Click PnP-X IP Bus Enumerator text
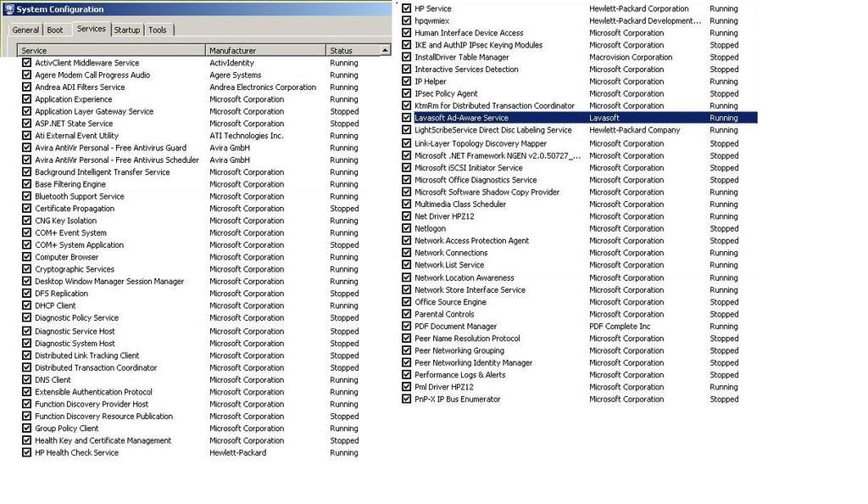The height and width of the screenshot is (504, 868). point(457,400)
